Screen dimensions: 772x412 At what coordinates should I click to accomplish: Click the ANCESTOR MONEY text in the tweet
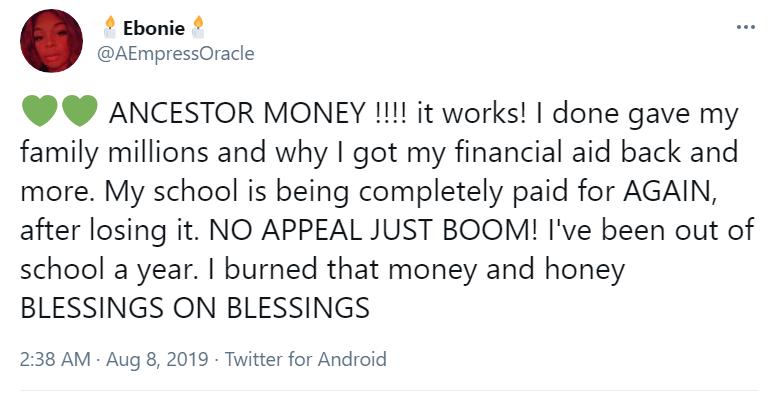[x=237, y=113]
